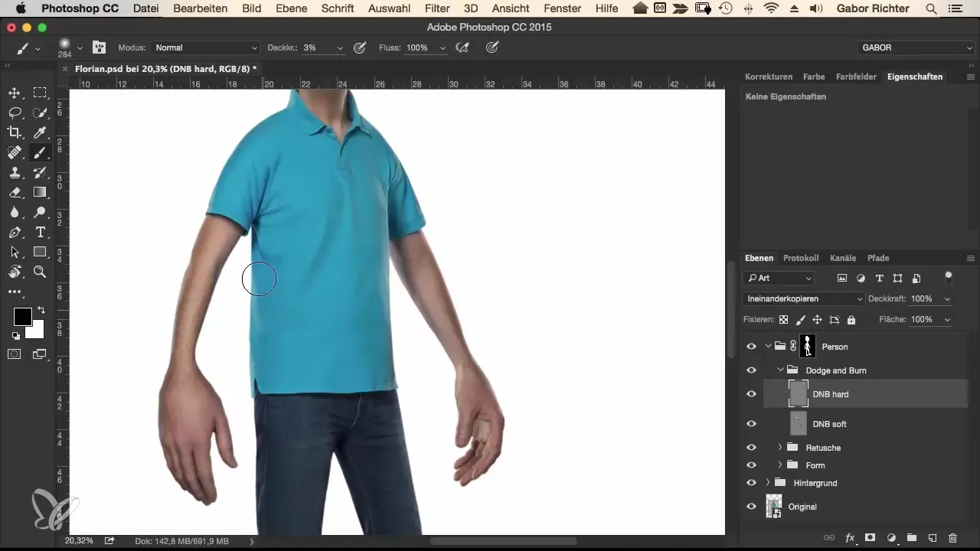Viewport: 980px width, 551px height.
Task: Hide the Person group
Action: [751, 346]
